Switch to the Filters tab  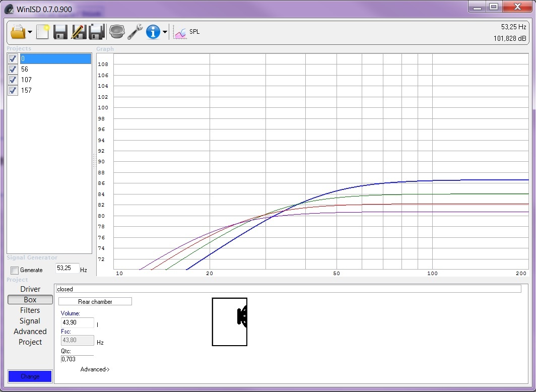[x=30, y=310]
